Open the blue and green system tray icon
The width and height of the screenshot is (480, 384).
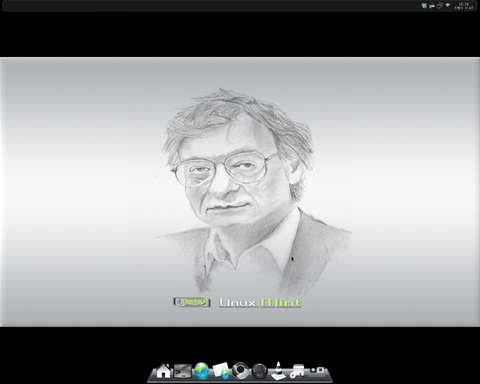click(424, 6)
